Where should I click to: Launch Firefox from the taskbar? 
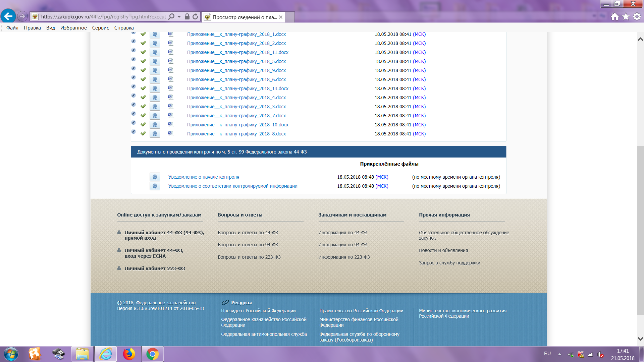click(x=129, y=354)
